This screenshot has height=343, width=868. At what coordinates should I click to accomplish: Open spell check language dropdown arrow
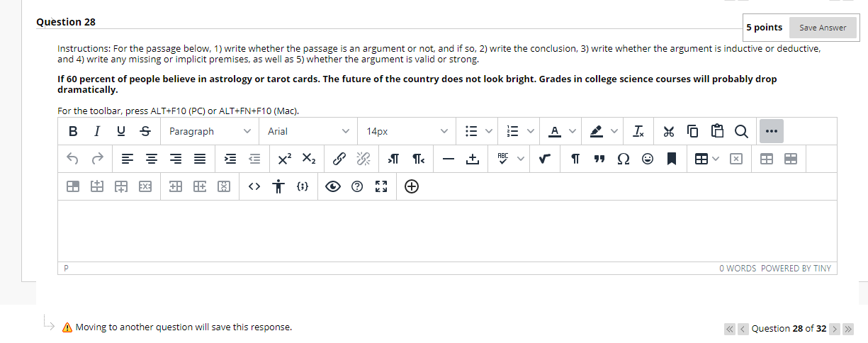(x=521, y=159)
